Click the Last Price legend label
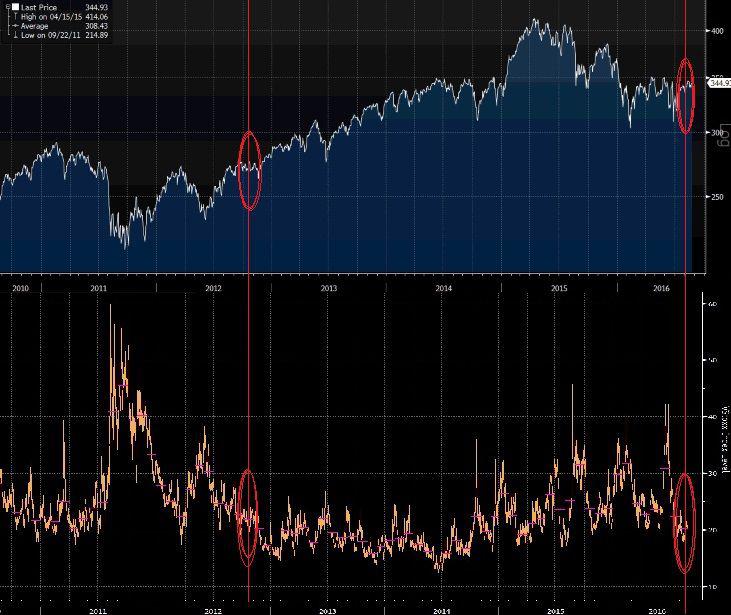 tap(38, 7)
